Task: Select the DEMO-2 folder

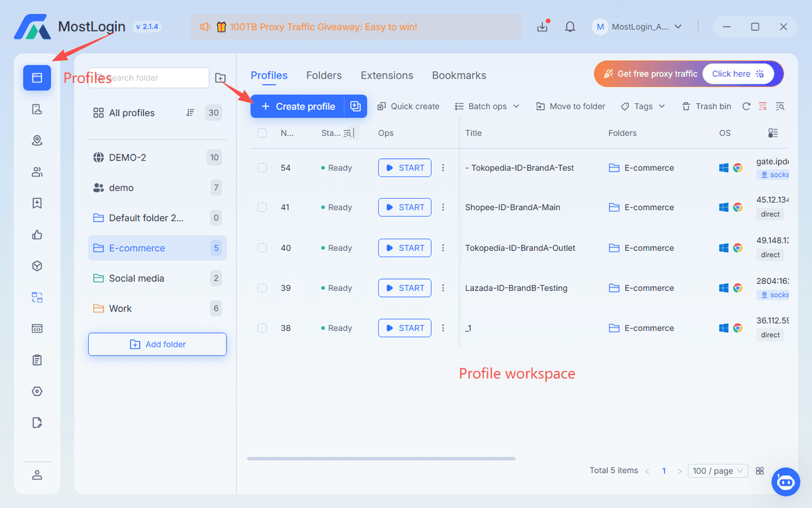Action: coord(157,157)
